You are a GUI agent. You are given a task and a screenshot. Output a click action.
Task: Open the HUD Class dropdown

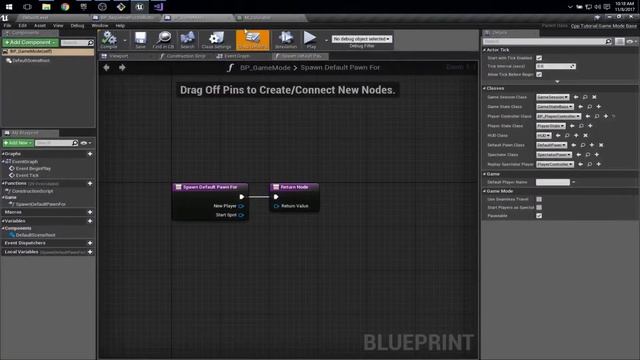tap(543, 136)
